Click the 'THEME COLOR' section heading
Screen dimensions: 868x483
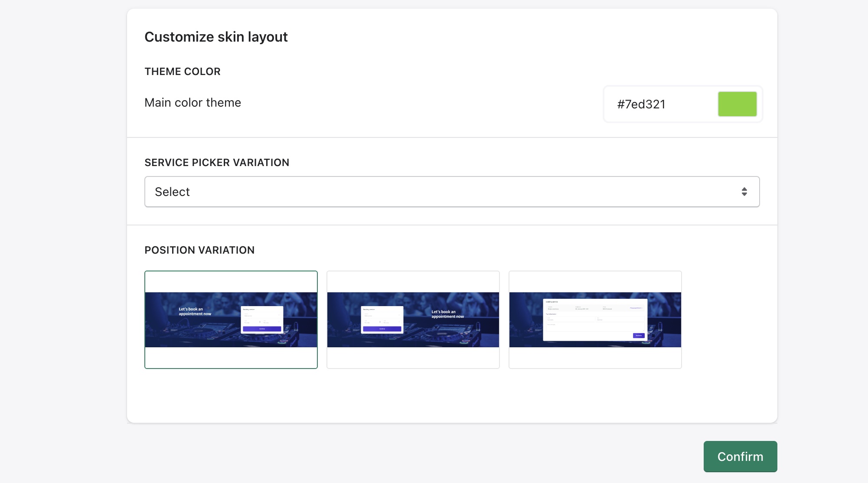coord(183,72)
